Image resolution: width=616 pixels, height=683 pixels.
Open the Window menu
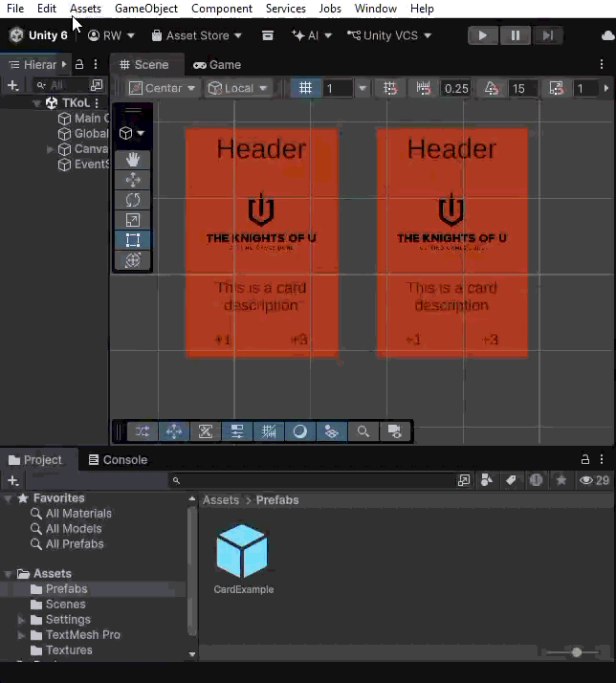(x=375, y=9)
